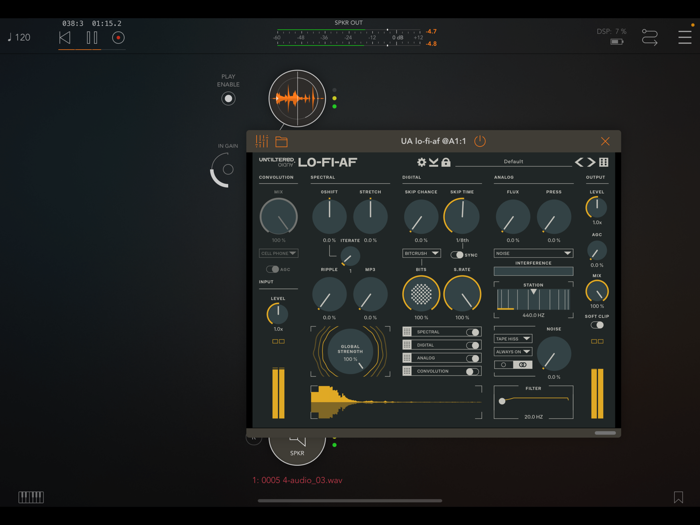The width and height of the screenshot is (700, 525).
Task: Click the S.Rate knob
Action: coord(462,294)
